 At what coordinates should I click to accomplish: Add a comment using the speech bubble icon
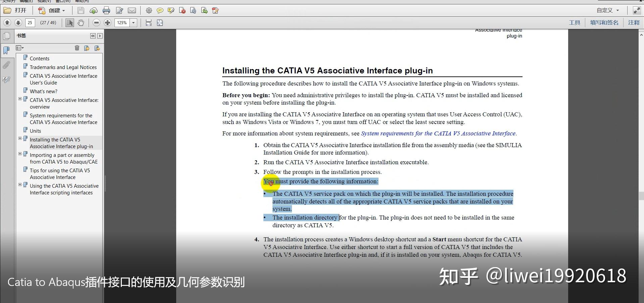tap(160, 10)
